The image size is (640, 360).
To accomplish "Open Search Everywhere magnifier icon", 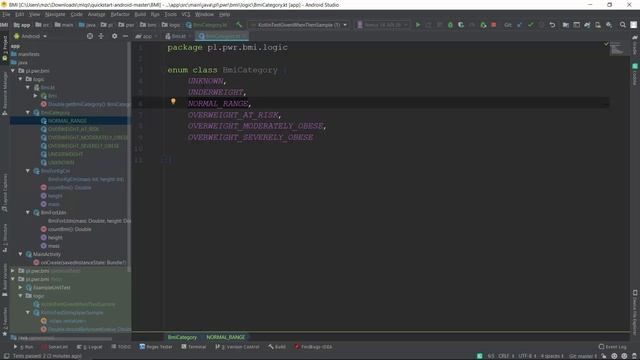I will pyautogui.click(x=622, y=25).
